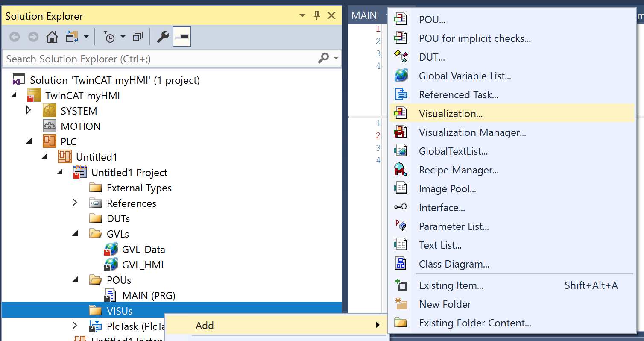Open MAIN (PRG) in the tree
The width and height of the screenshot is (644, 341).
149,296
